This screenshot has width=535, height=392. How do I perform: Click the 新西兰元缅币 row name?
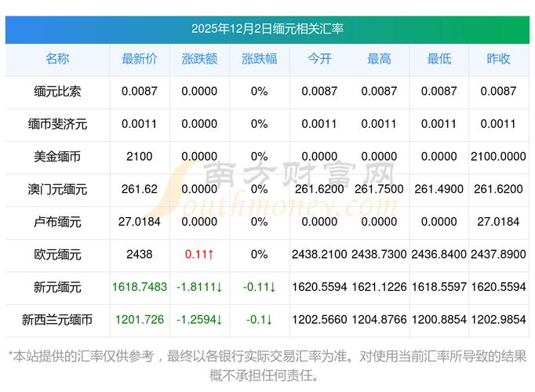pos(57,320)
